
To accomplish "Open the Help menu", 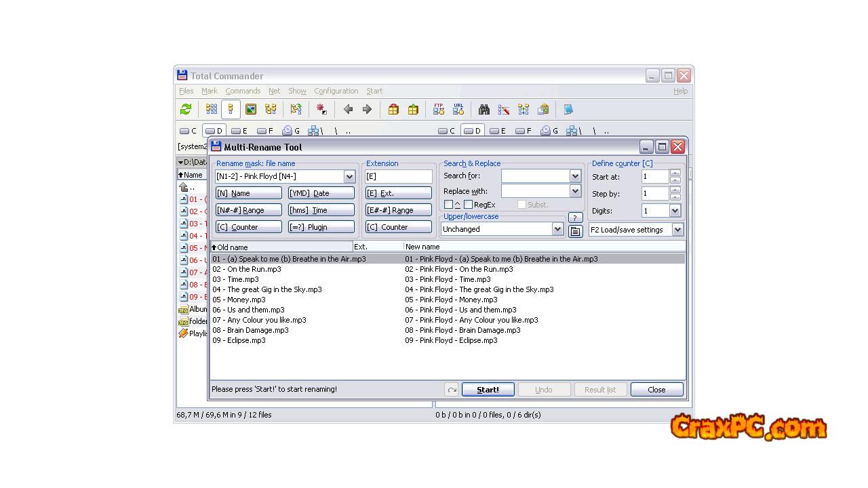I will (x=681, y=91).
